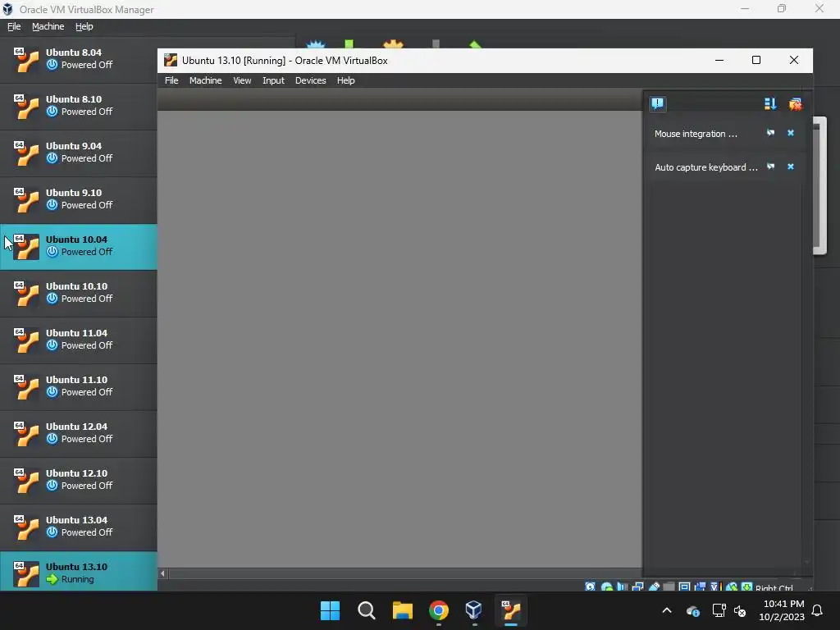The image size is (840, 630).
Task: Click the recording status bar icon
Action: pyautogui.click(x=700, y=587)
